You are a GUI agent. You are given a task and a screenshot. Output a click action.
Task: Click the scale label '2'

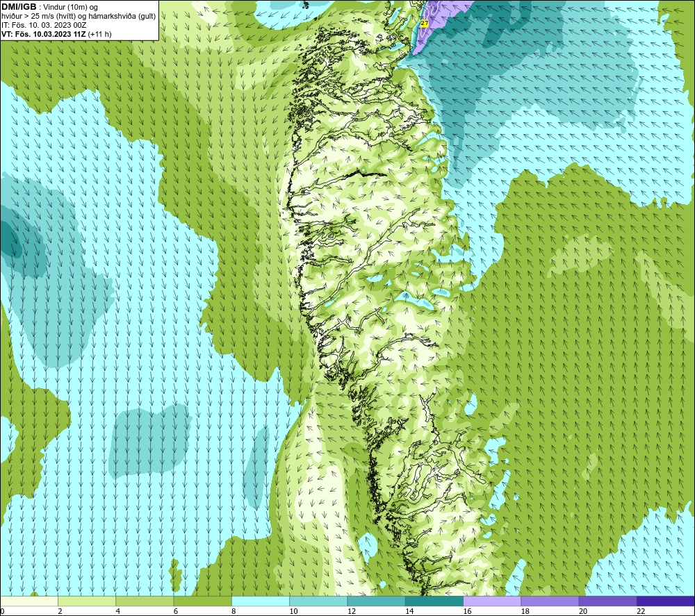pos(60,611)
